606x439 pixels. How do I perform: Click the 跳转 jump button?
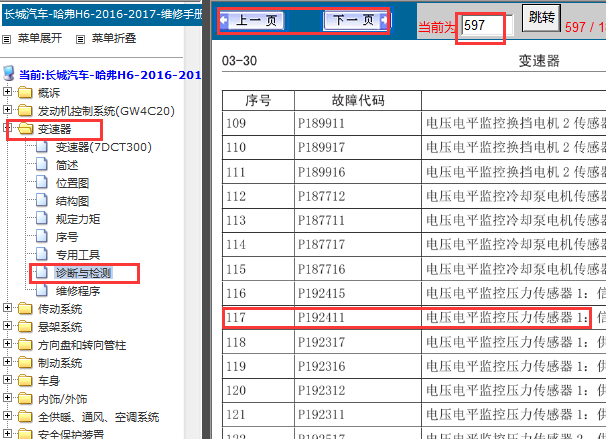pos(541,18)
